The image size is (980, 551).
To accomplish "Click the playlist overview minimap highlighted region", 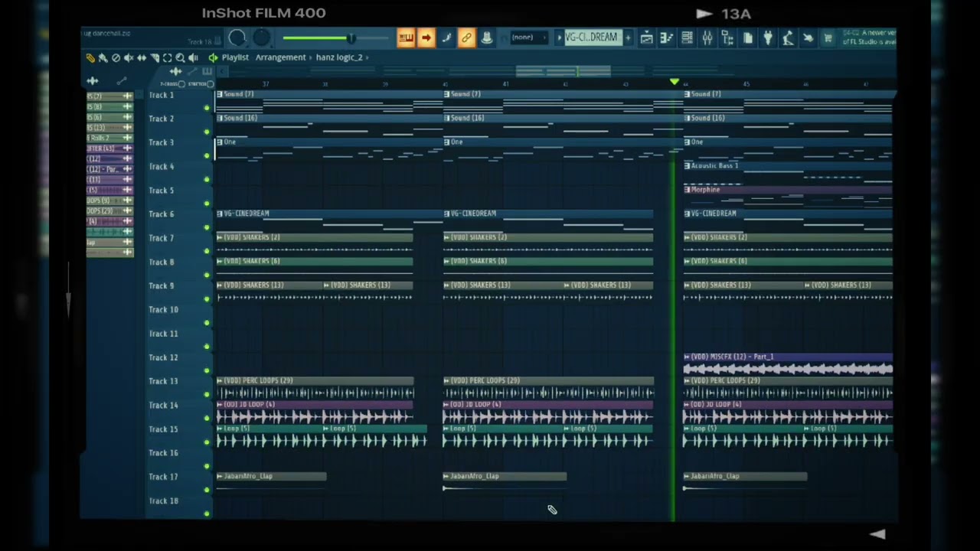I will [563, 71].
